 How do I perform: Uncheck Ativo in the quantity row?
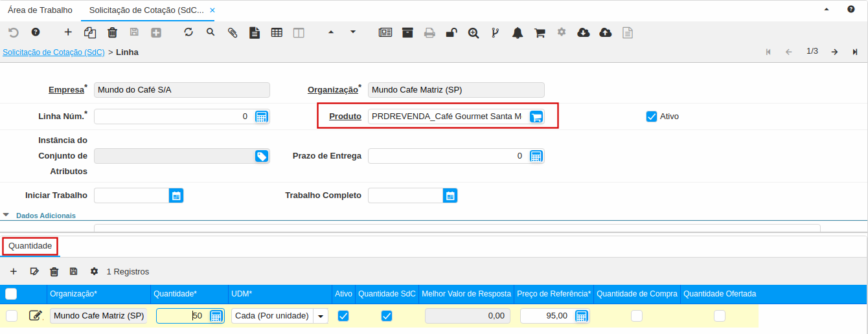343,316
